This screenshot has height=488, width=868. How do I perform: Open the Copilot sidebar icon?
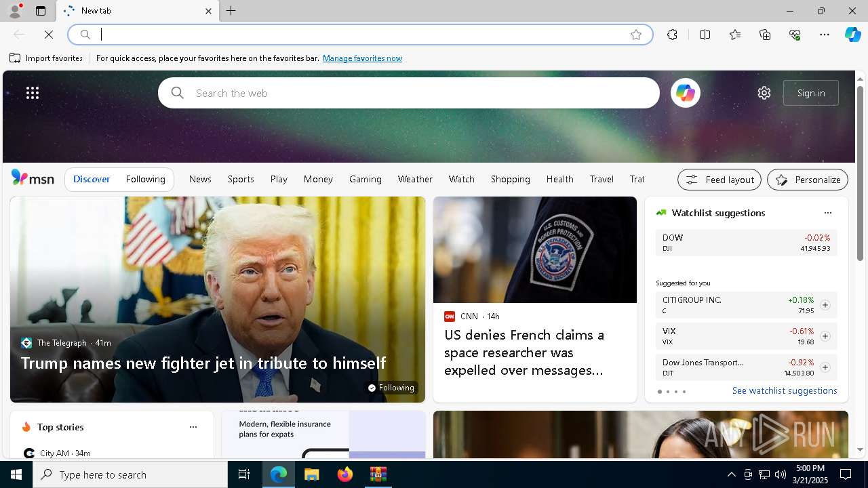(852, 35)
